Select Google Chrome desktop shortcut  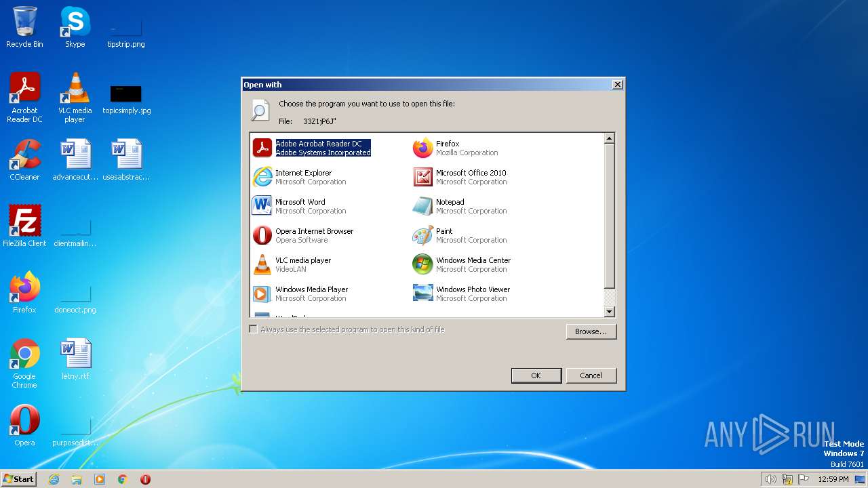point(24,363)
